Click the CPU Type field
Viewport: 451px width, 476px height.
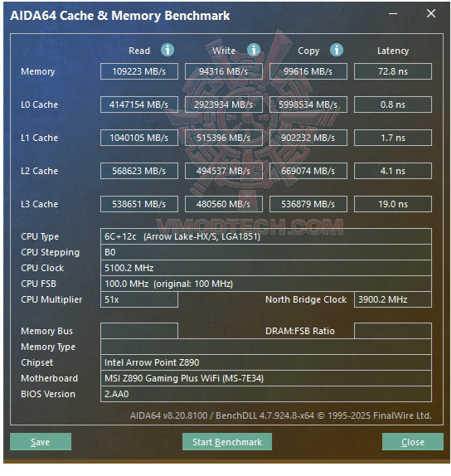click(266, 236)
